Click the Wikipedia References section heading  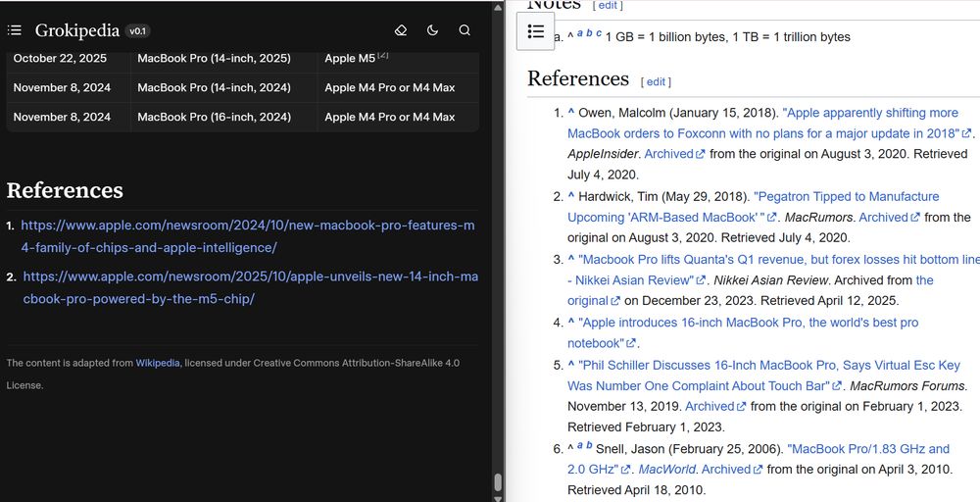tap(578, 78)
